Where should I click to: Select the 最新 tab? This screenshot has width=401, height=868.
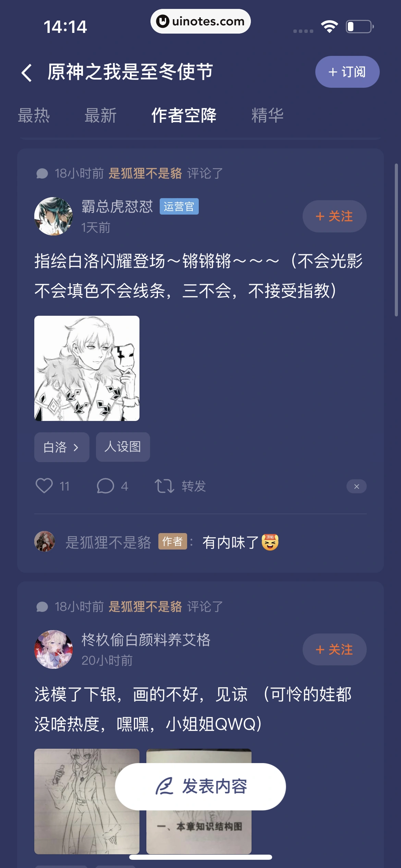pos(100,115)
